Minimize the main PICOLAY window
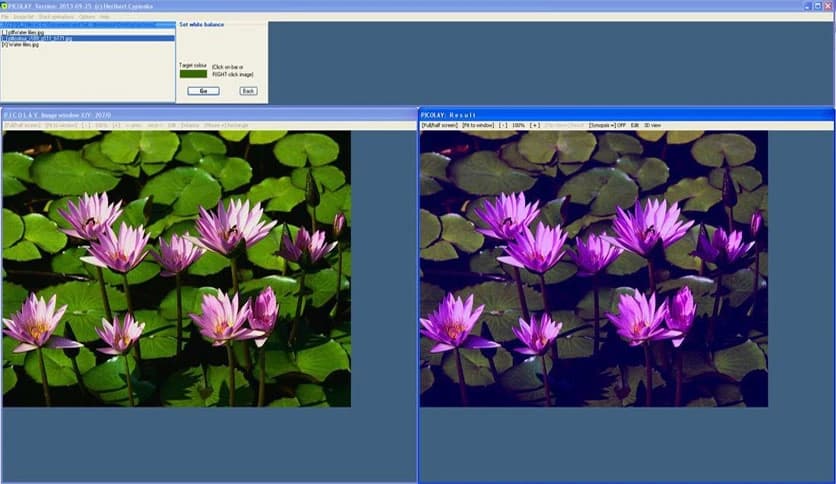836x484 pixels. pyautogui.click(x=807, y=6)
